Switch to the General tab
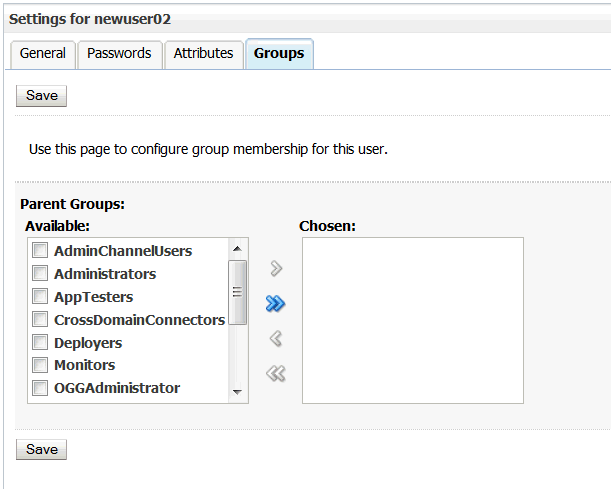 click(x=43, y=54)
